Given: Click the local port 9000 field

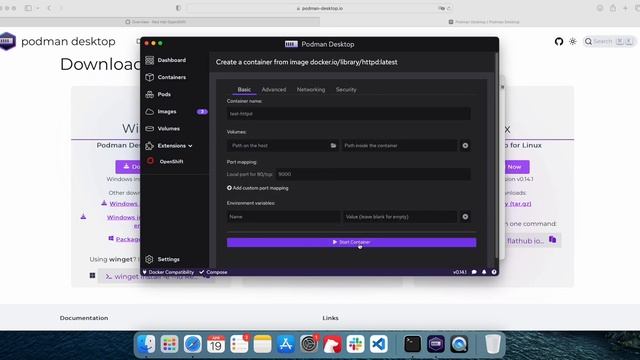Looking at the screenshot, I should click(373, 174).
